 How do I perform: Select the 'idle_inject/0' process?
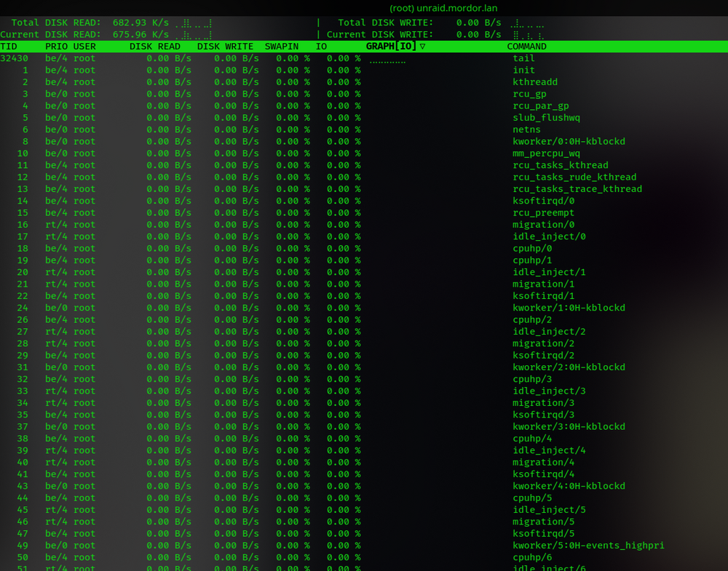click(549, 236)
